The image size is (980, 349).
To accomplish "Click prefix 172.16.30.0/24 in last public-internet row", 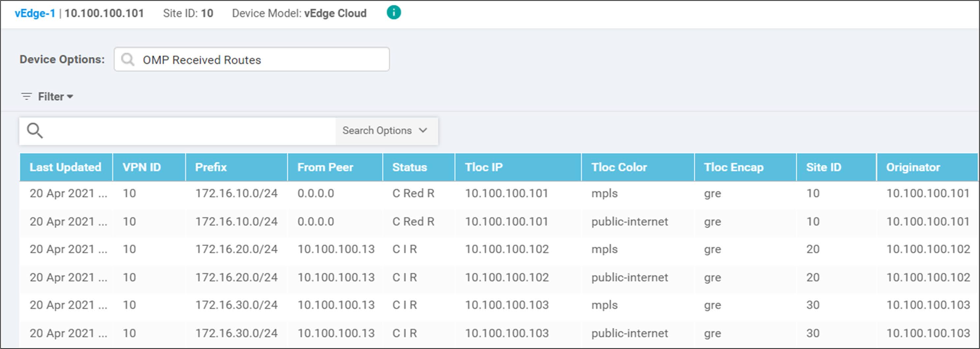I will point(236,333).
